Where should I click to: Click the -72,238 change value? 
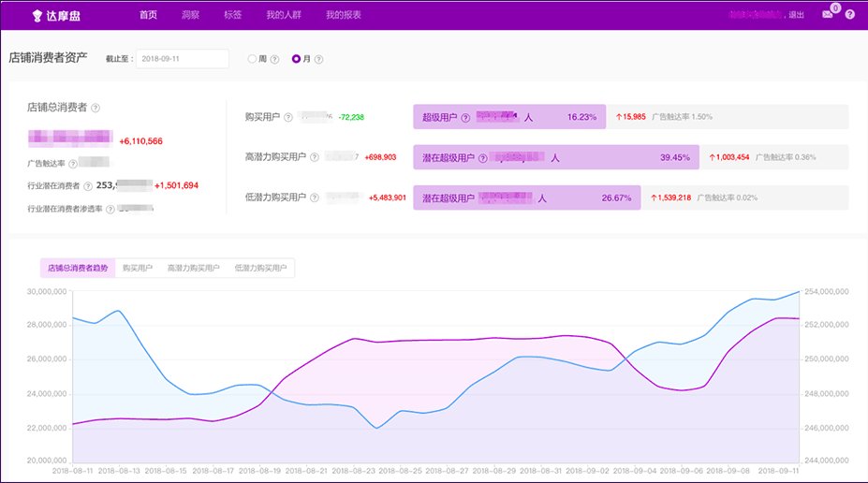coord(351,117)
